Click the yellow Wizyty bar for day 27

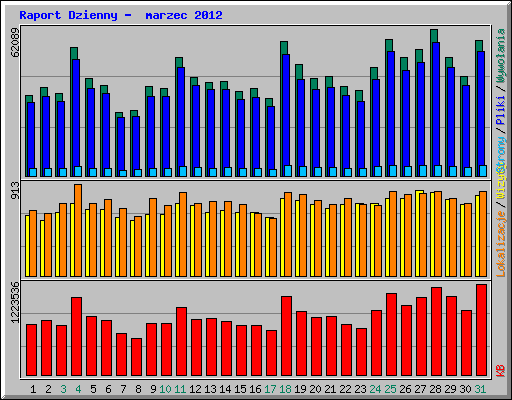pos(419,233)
